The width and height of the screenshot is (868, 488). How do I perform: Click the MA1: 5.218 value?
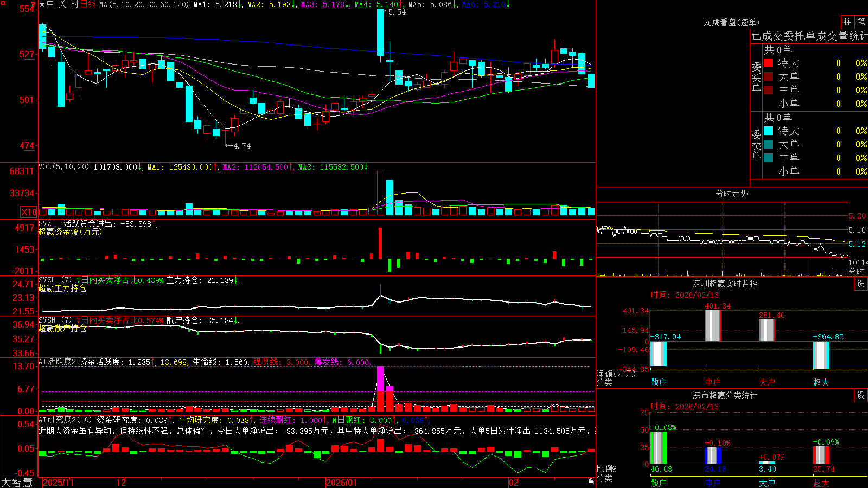pyautogui.click(x=218, y=4)
